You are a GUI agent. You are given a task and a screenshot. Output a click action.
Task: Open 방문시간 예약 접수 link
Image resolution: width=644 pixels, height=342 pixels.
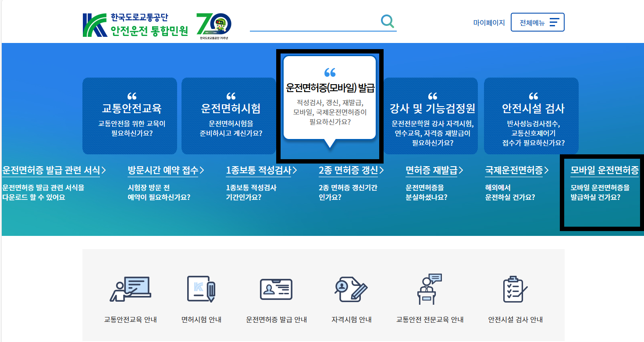coord(166,171)
